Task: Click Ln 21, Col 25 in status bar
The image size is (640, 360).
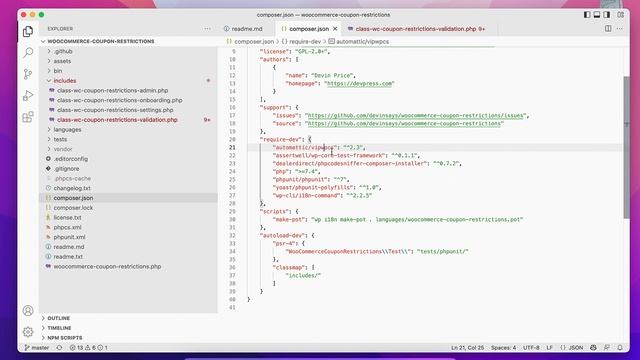Action: 467,347
